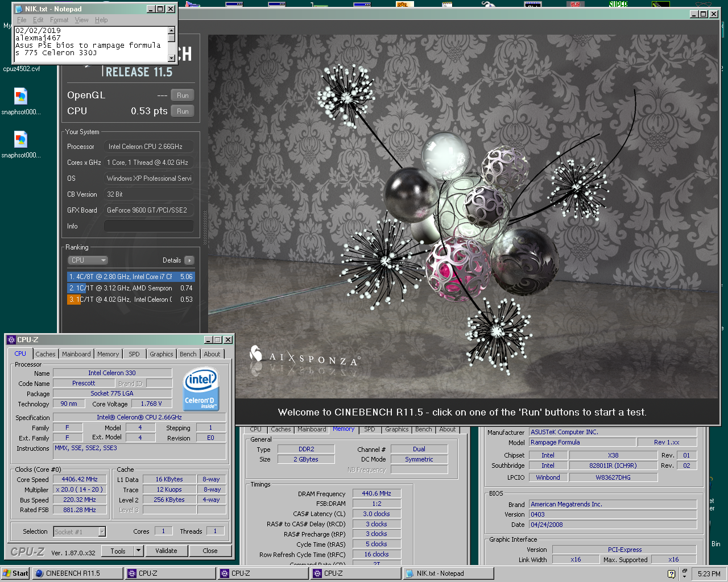This screenshot has height=582, width=728.
Task: Click the 1:2 FSB:DRAM value
Action: (x=377, y=504)
